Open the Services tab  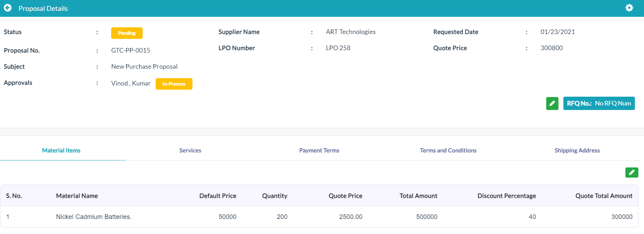tap(190, 150)
